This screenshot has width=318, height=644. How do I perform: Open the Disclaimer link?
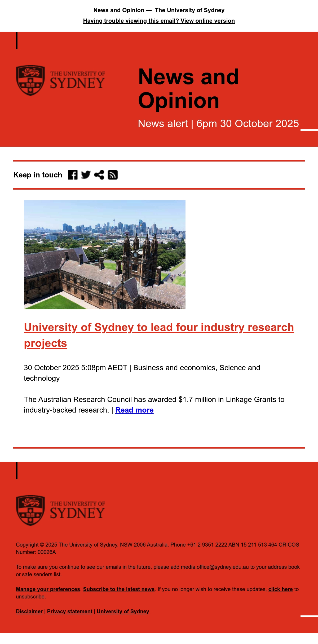(x=29, y=611)
